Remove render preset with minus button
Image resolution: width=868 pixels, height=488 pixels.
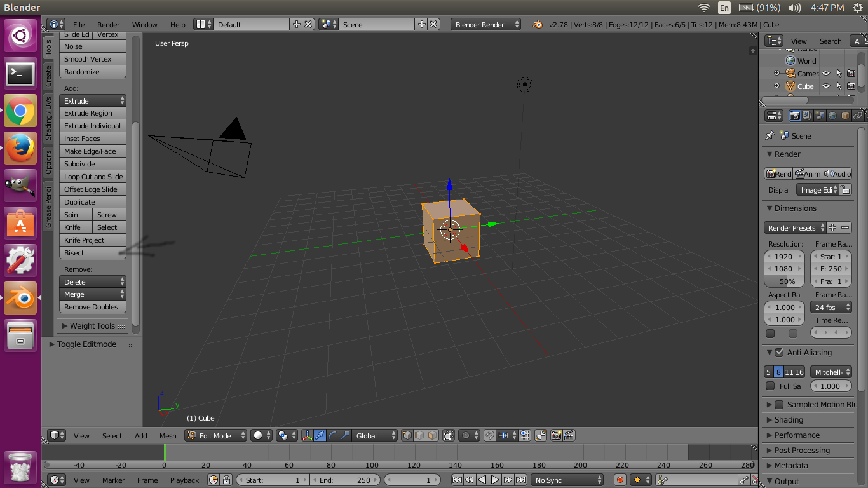coord(845,227)
